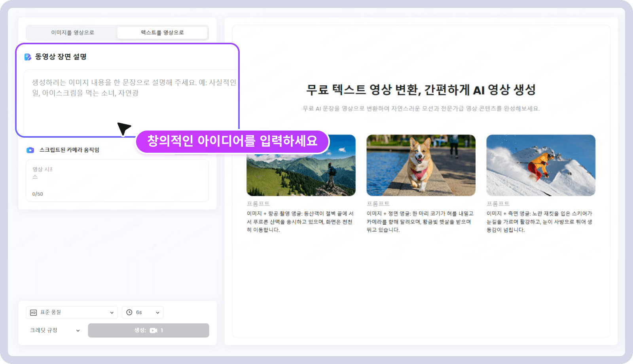Screen dimensions: 633x364
Task: Open the corgi dog sample thumbnail
Action: [421, 165]
